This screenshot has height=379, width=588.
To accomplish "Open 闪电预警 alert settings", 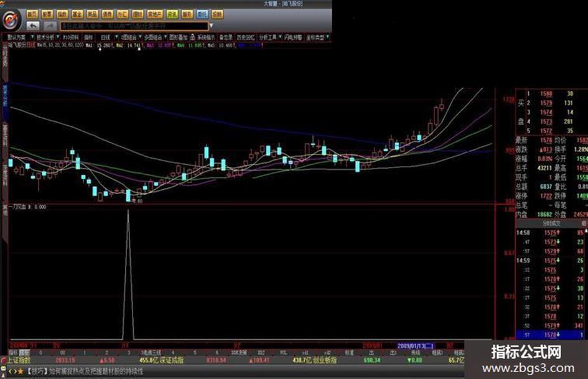I will point(293,37).
